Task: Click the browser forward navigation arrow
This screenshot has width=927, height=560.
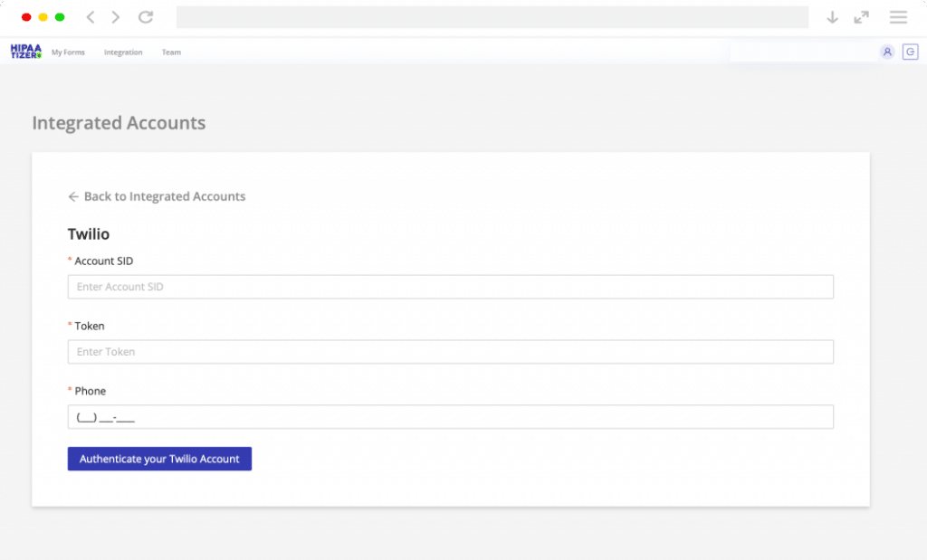Action: (114, 16)
